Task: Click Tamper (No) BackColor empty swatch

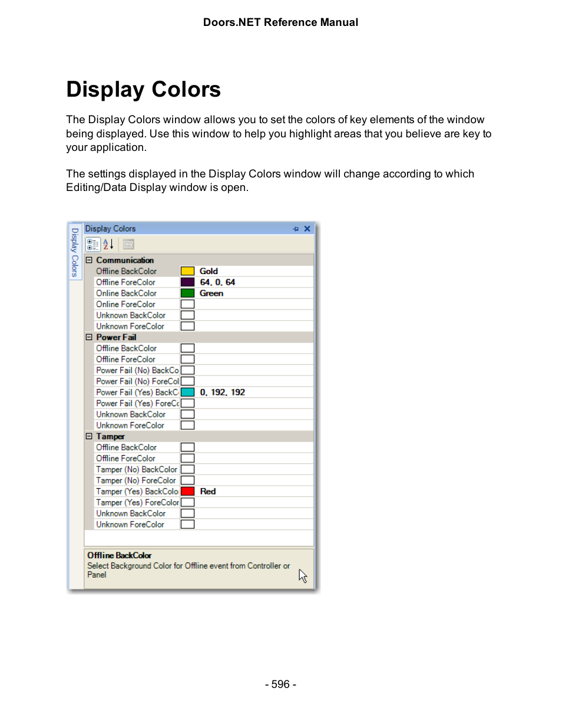Action: click(x=187, y=469)
